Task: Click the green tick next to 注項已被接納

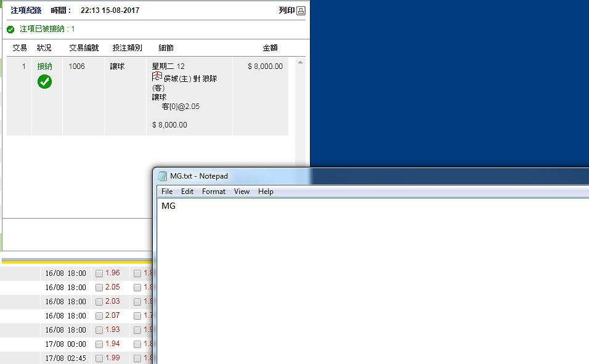Action: coord(10,30)
